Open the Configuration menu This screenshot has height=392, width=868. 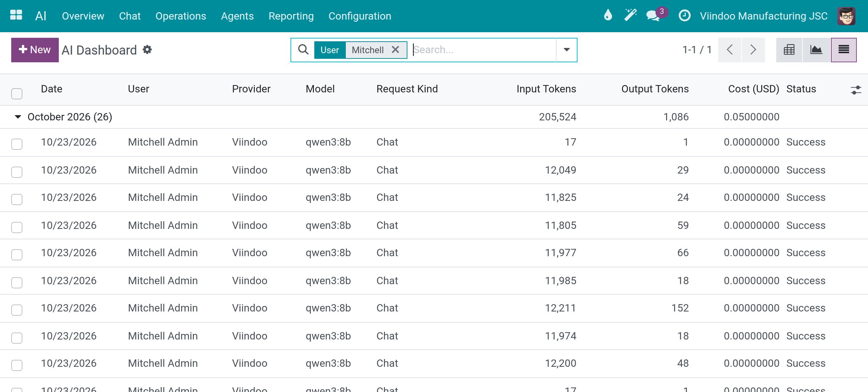point(360,16)
